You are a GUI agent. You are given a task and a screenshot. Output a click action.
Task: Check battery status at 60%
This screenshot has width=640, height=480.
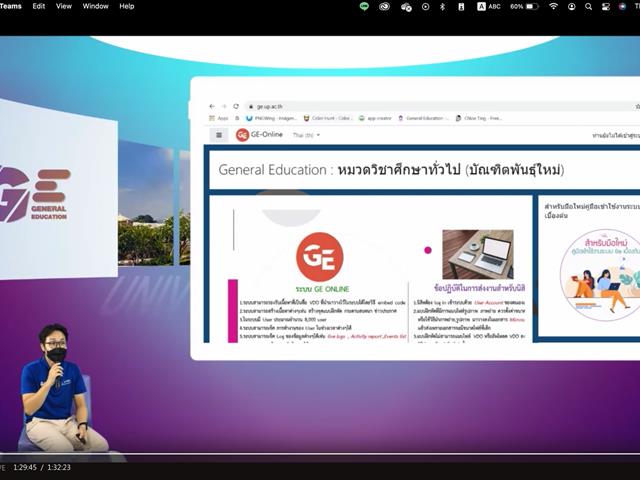point(524,7)
